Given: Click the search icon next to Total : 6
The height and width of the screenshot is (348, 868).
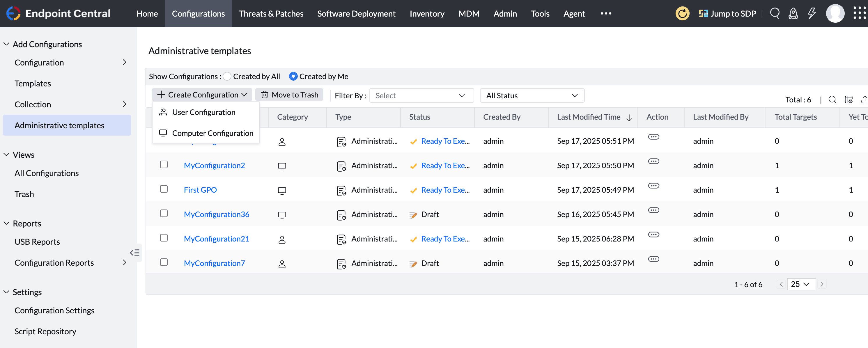Looking at the screenshot, I should [x=832, y=100].
